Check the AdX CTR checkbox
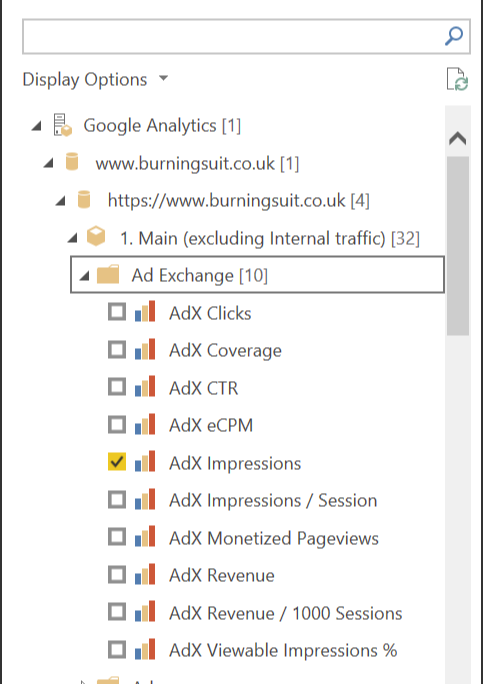The height and width of the screenshot is (685, 483). (x=117, y=387)
